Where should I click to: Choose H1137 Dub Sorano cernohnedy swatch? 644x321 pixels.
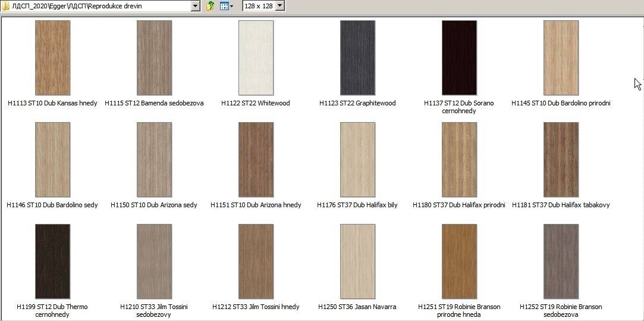(x=459, y=58)
